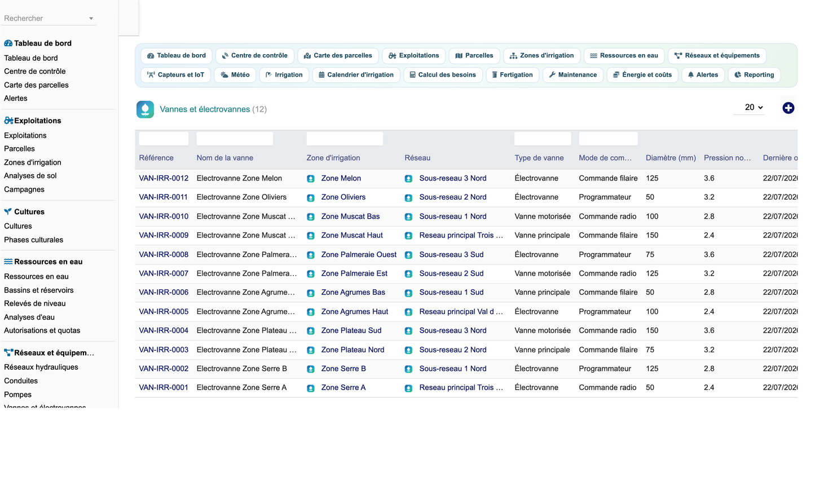Open the Zone Agrumes Bas link
The height and width of the screenshot is (504, 815).
(x=353, y=292)
